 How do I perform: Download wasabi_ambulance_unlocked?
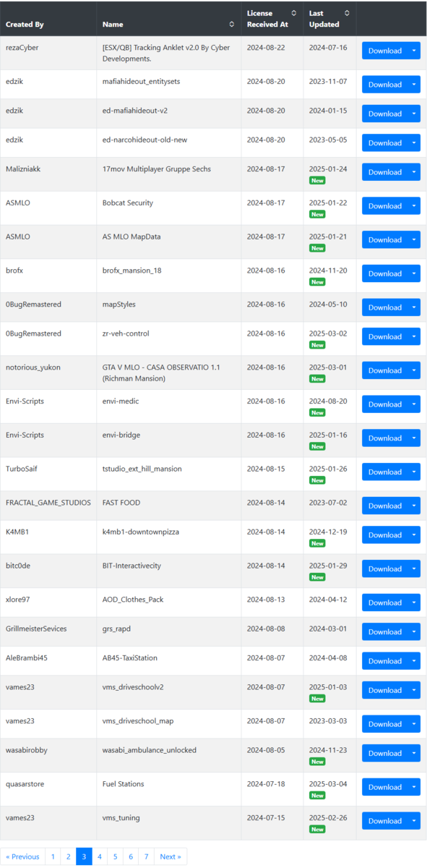point(384,753)
